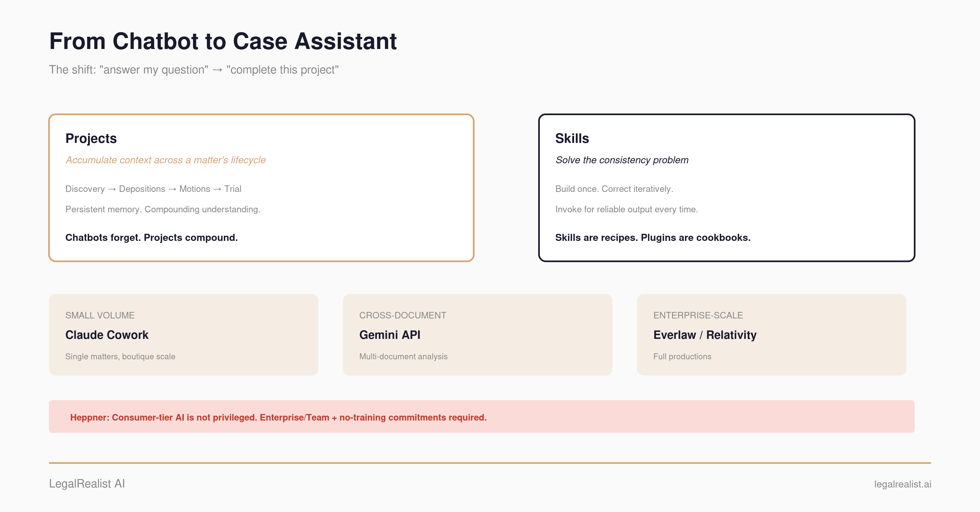Click the Discovery to Trial workflow line
The width and height of the screenshot is (980, 512).
tap(153, 189)
